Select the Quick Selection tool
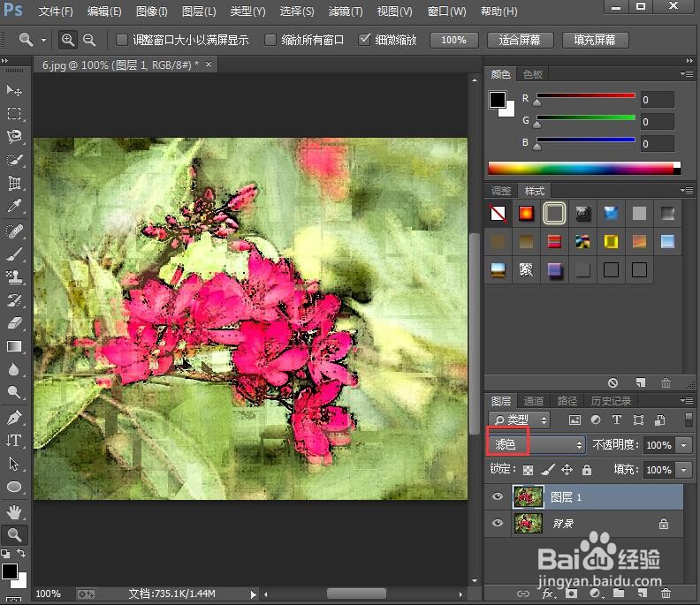This screenshot has width=700, height=605. click(x=14, y=160)
